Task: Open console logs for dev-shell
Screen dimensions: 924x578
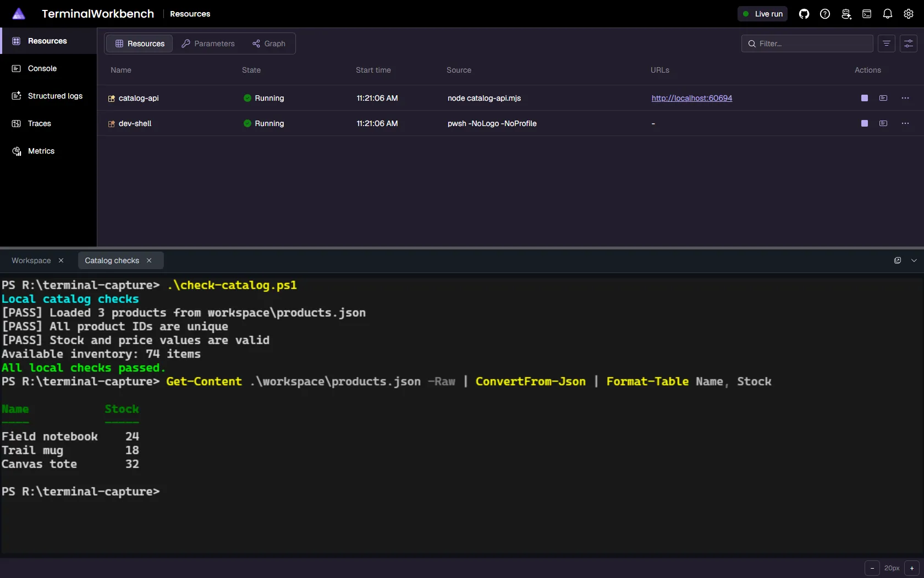Action: tap(883, 123)
